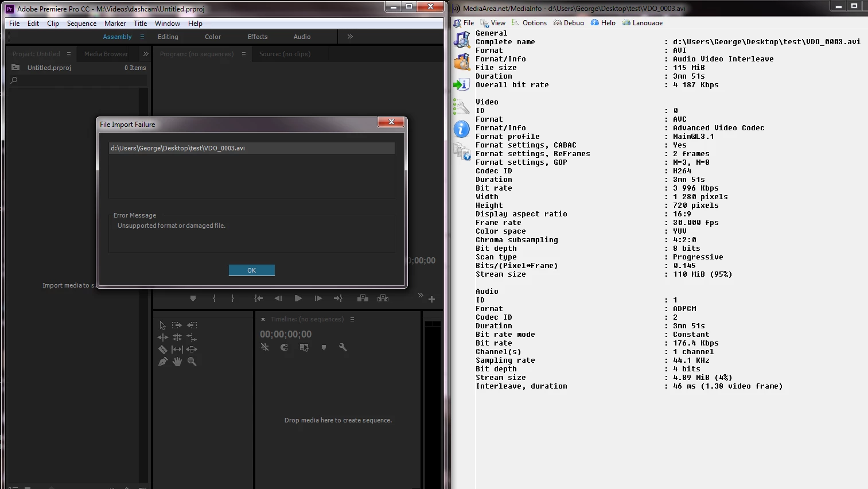This screenshot has height=489, width=868.
Task: Click the blue About info icon in MediaInfo
Action: (461, 129)
